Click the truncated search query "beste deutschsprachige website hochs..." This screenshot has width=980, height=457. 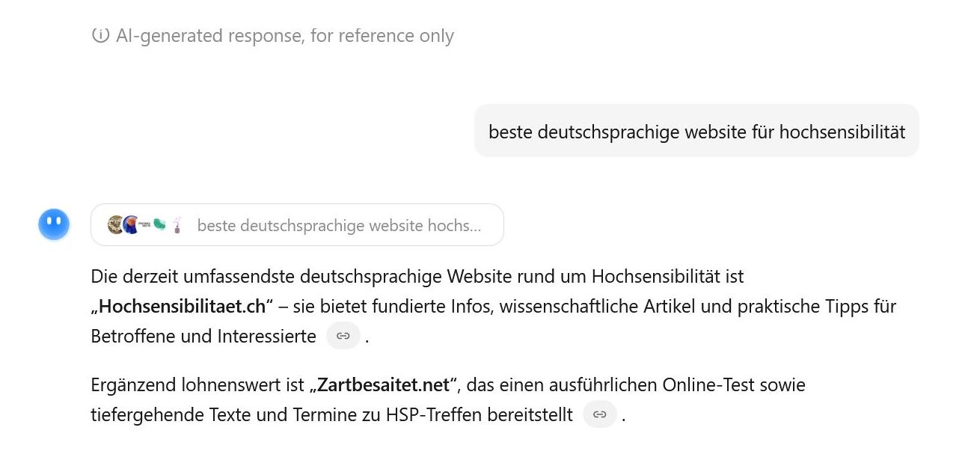coord(339,225)
